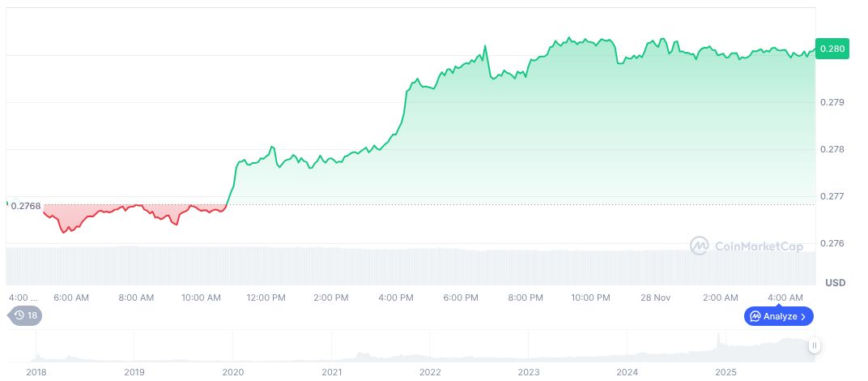Click the green 0.280 current price tag

[x=832, y=49]
